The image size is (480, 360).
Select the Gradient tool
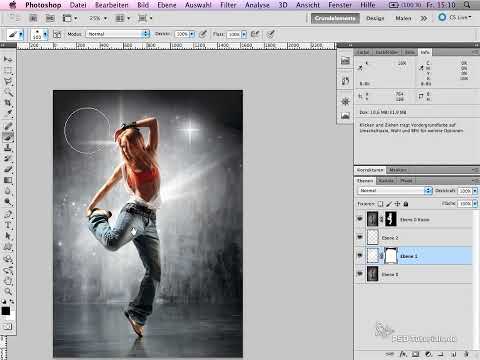pyautogui.click(x=8, y=180)
